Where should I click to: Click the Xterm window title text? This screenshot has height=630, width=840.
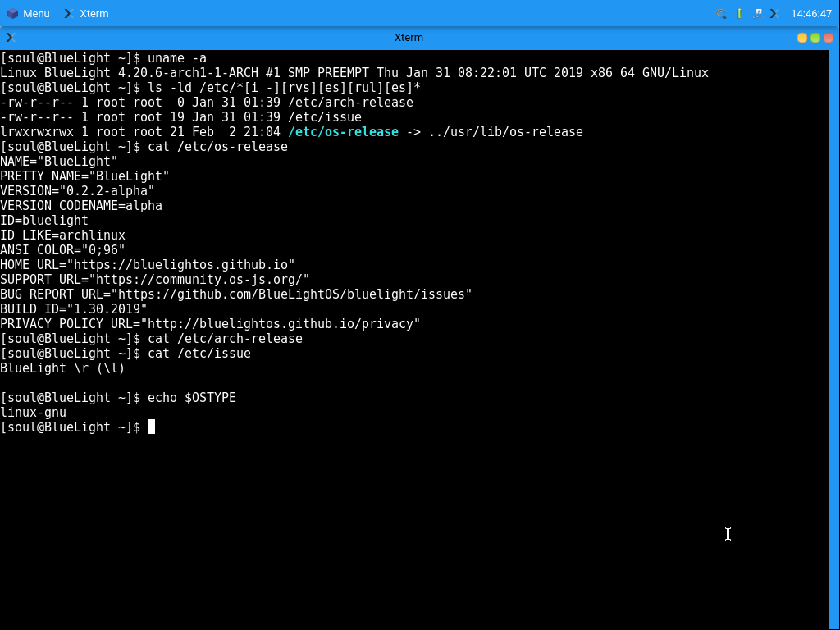[409, 38]
